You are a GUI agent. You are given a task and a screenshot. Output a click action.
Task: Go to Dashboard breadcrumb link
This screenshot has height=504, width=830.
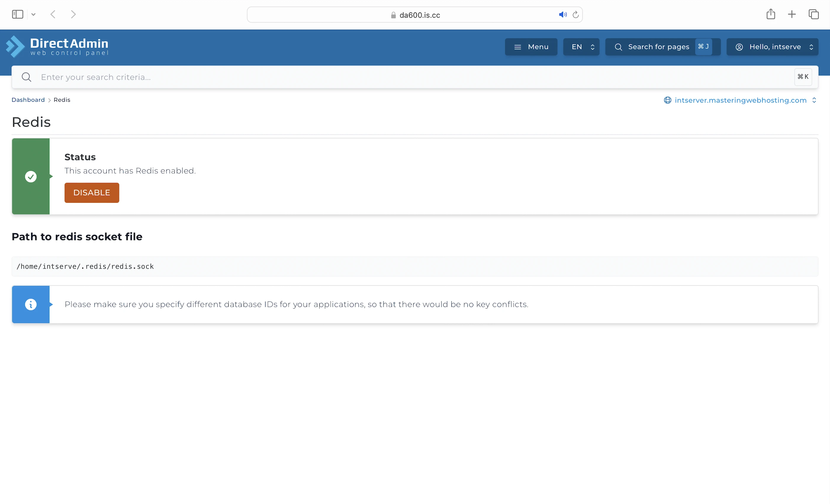tap(28, 100)
